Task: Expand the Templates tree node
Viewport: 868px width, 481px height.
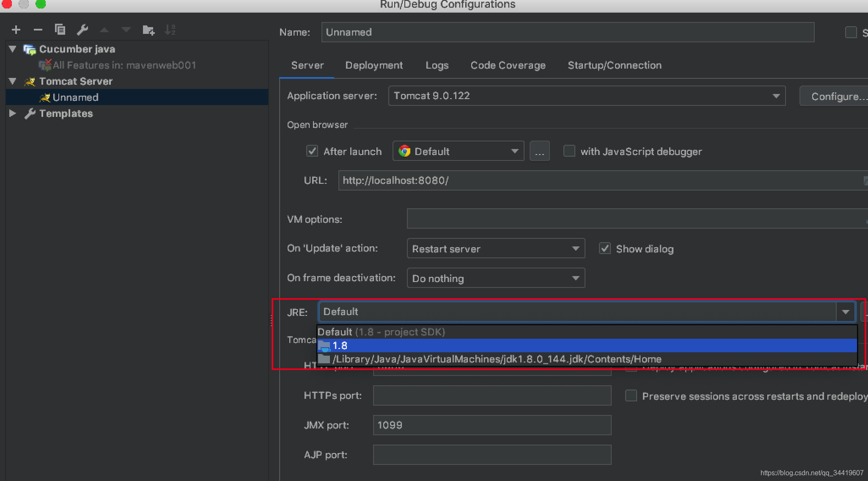Action: (13, 113)
